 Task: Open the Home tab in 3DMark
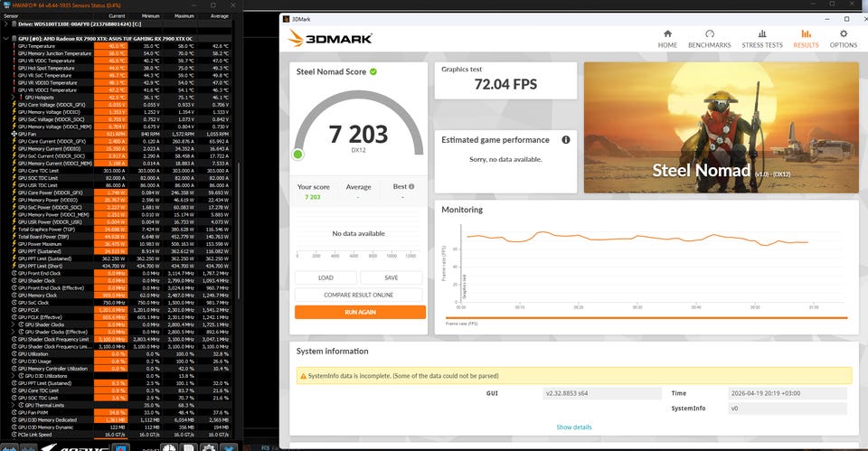click(x=667, y=38)
